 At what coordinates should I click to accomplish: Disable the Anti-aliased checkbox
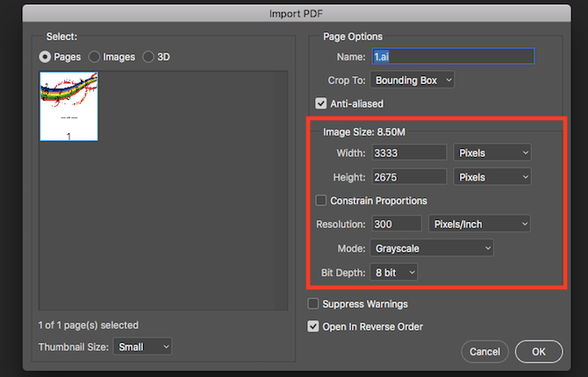pos(321,103)
